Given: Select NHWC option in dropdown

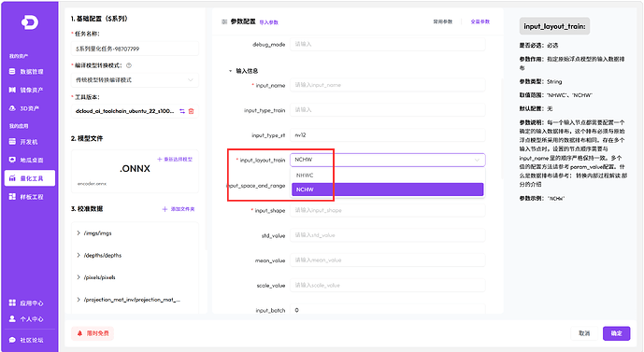Looking at the screenshot, I should click(388, 176).
